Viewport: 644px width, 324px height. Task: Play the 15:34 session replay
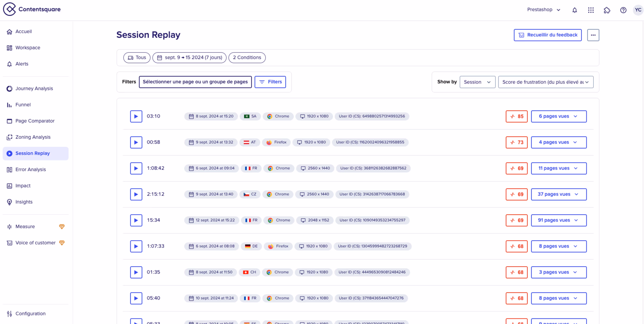(136, 220)
